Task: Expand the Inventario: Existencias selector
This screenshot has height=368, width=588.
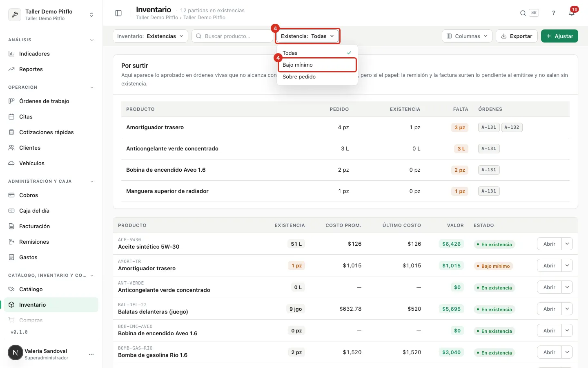Action: click(x=150, y=36)
